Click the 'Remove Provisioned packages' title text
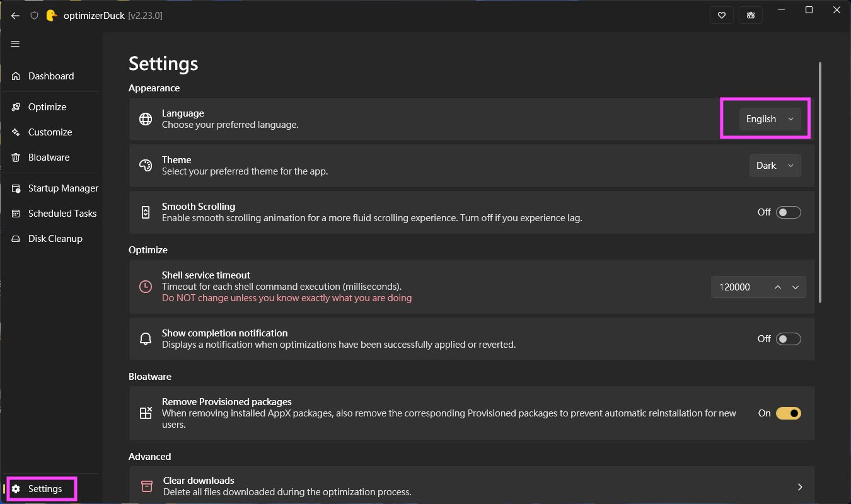This screenshot has height=504, width=851. tap(227, 402)
